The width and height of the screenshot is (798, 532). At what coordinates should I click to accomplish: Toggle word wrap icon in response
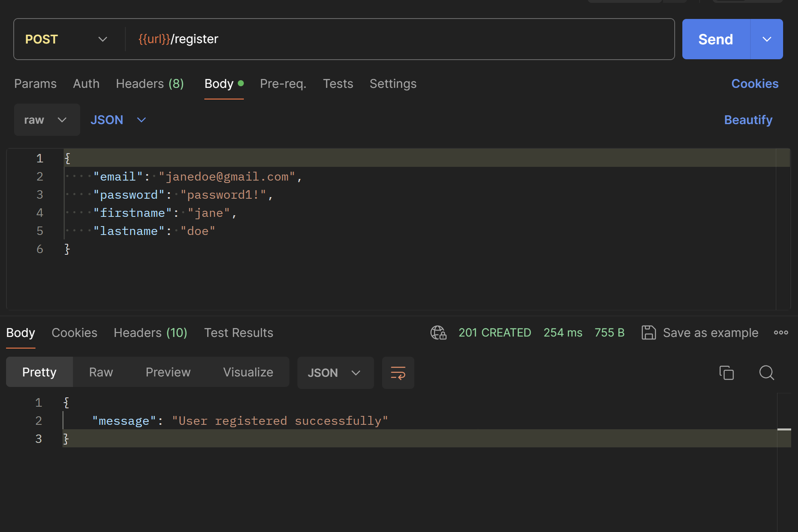tap(398, 373)
